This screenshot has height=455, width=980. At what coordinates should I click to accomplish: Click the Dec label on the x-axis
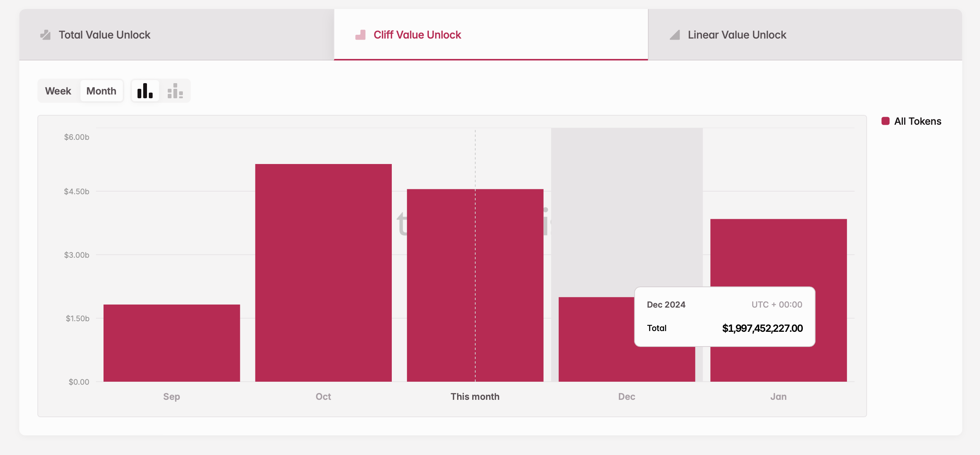[627, 396]
